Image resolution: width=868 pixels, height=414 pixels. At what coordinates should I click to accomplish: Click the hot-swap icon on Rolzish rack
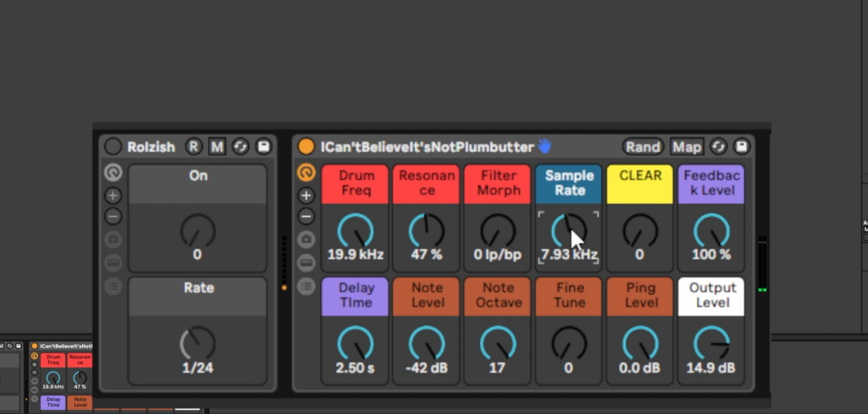tap(240, 147)
